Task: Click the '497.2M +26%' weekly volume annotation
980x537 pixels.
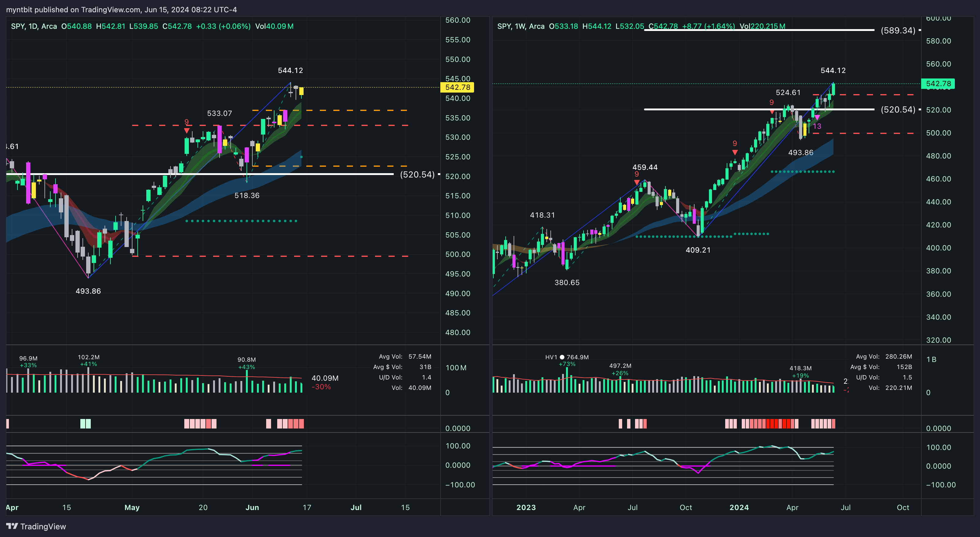Action: [x=620, y=369]
